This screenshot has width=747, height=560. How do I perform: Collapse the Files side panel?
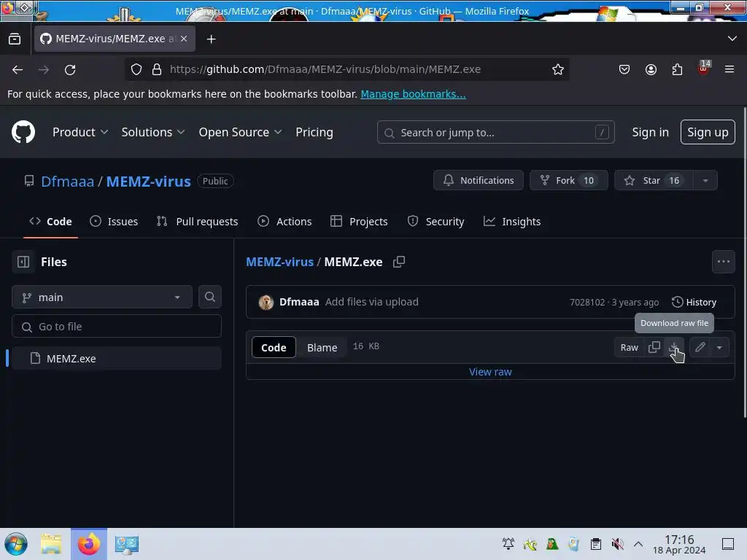click(23, 262)
